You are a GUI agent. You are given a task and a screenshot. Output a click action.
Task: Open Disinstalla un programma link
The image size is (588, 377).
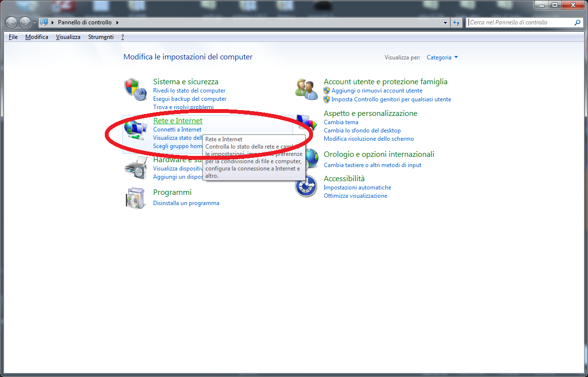click(186, 203)
